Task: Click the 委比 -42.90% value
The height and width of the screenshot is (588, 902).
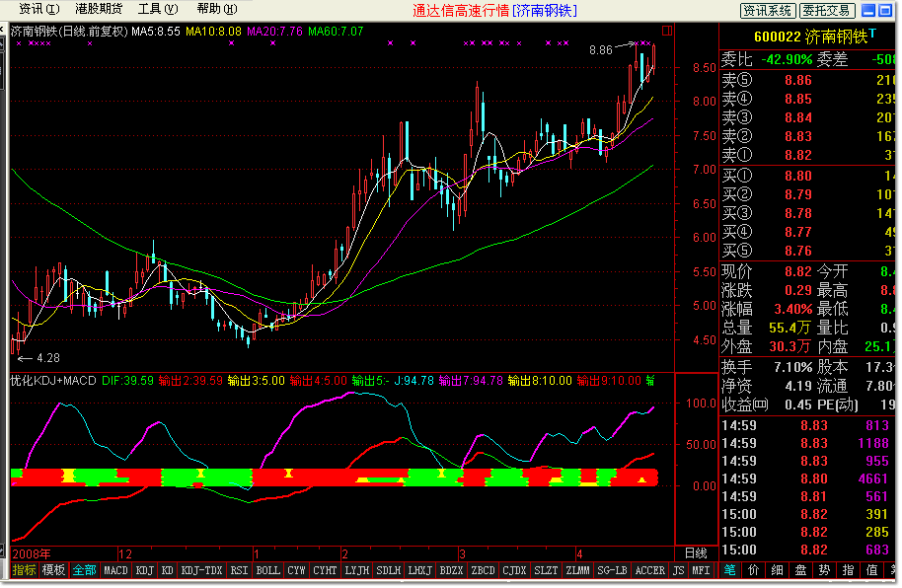Action: pos(787,59)
